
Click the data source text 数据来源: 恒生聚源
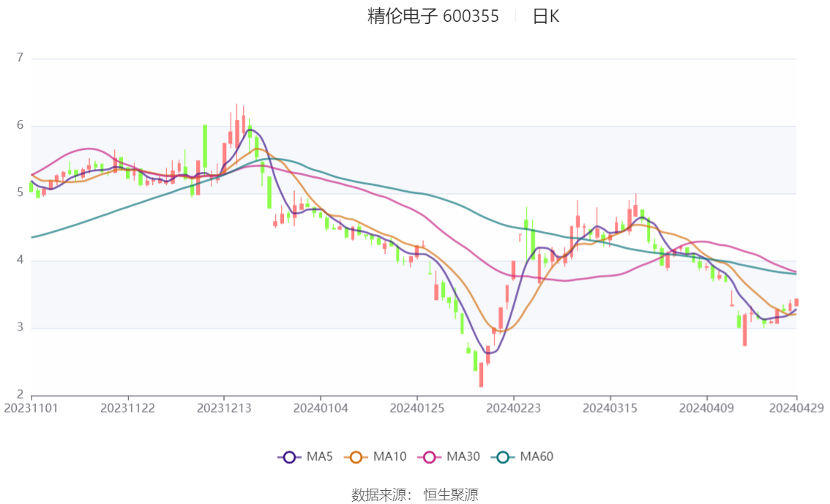415,495
